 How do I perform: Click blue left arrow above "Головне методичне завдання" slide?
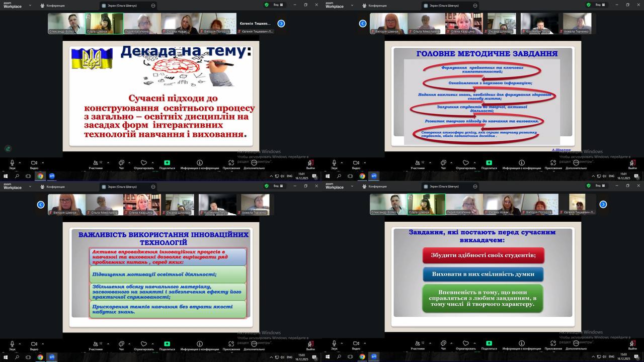363,24
